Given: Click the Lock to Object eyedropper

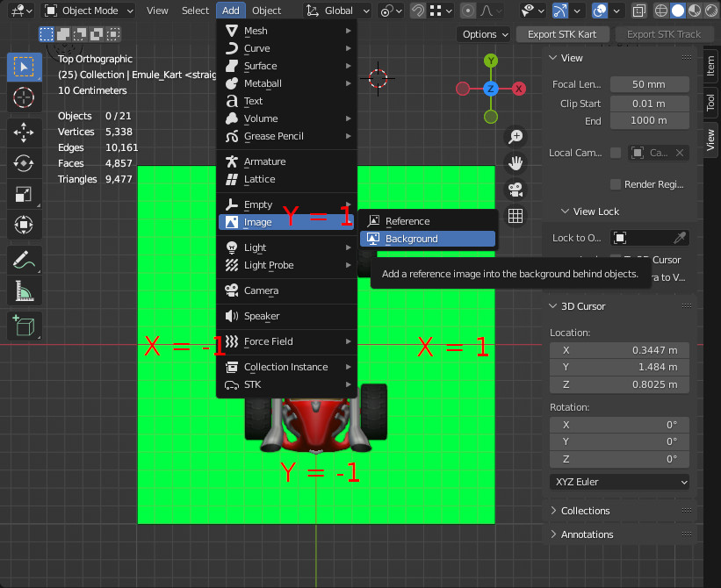Looking at the screenshot, I should pos(679,238).
